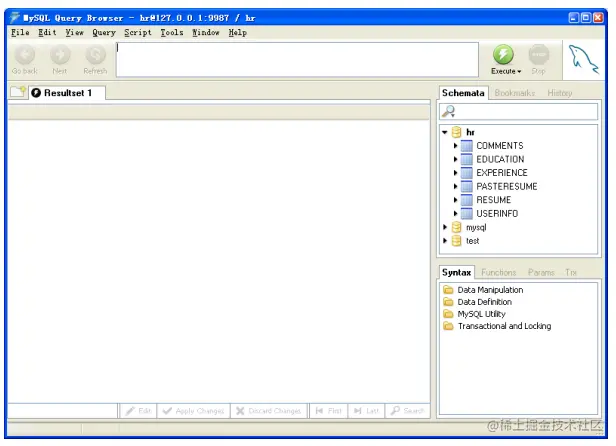Open the Window menu
Image resolution: width=616 pixels, height=446 pixels.
pyautogui.click(x=206, y=33)
